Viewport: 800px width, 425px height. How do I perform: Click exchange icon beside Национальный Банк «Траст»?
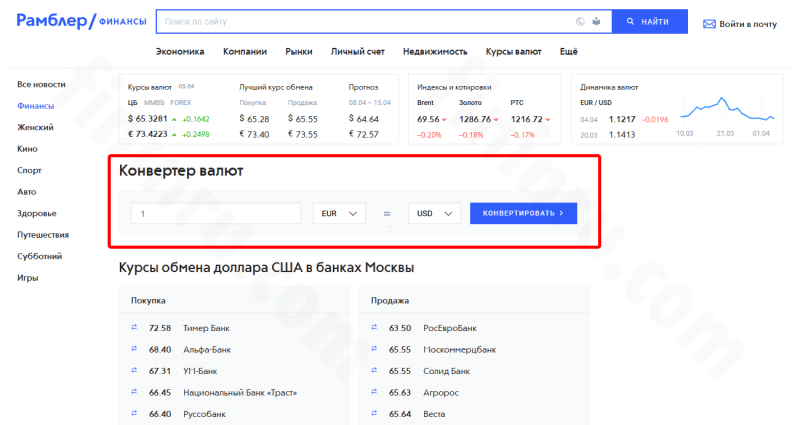[134, 391]
